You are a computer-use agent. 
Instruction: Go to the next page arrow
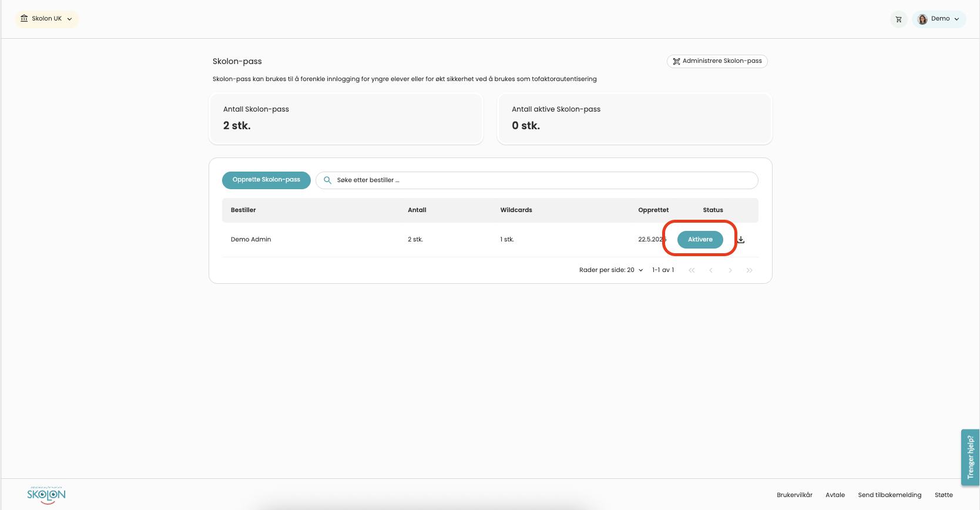pyautogui.click(x=730, y=270)
